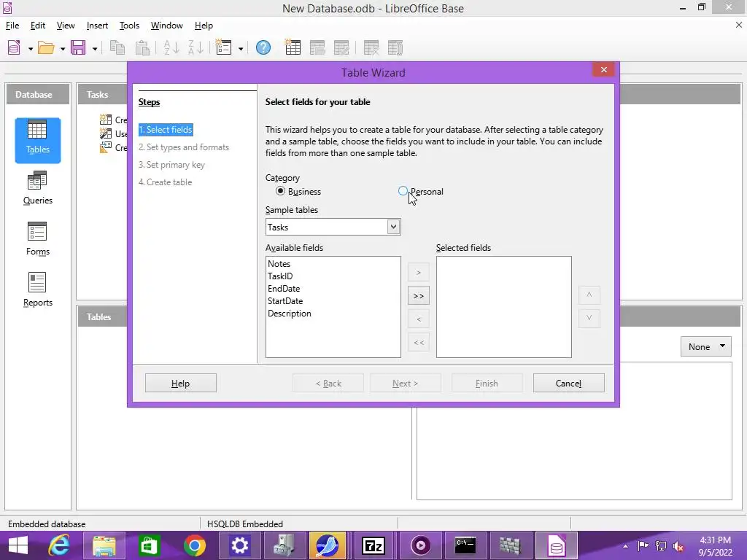Click the Open Database Object table icon
Screen dimensions: 747x560
317,47
